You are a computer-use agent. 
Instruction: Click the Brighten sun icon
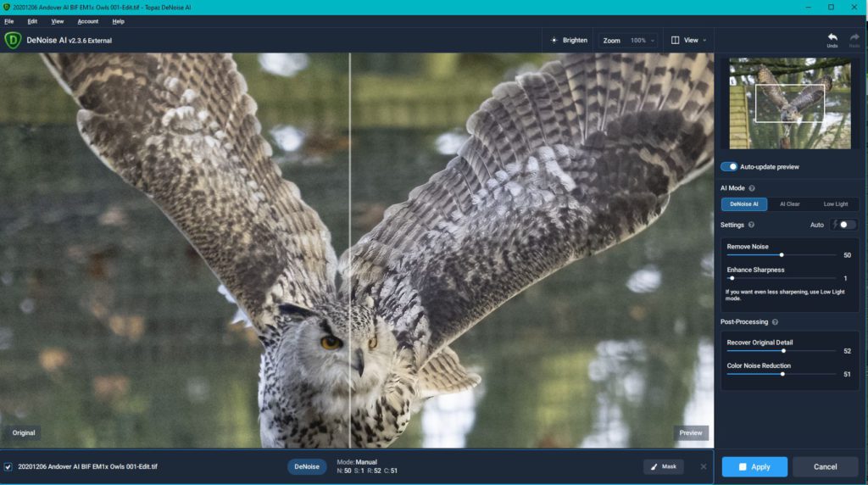pos(554,41)
